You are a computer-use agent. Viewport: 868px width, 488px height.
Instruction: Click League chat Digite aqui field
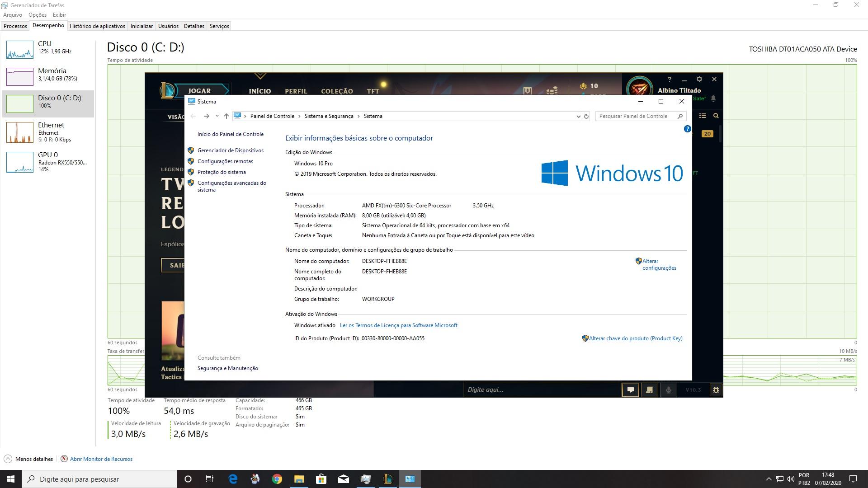coord(542,389)
